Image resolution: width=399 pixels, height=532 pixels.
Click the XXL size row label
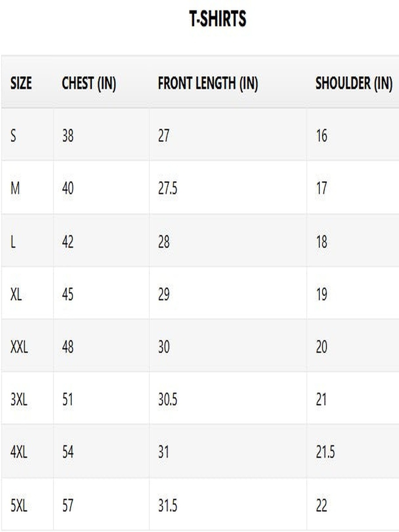19,347
